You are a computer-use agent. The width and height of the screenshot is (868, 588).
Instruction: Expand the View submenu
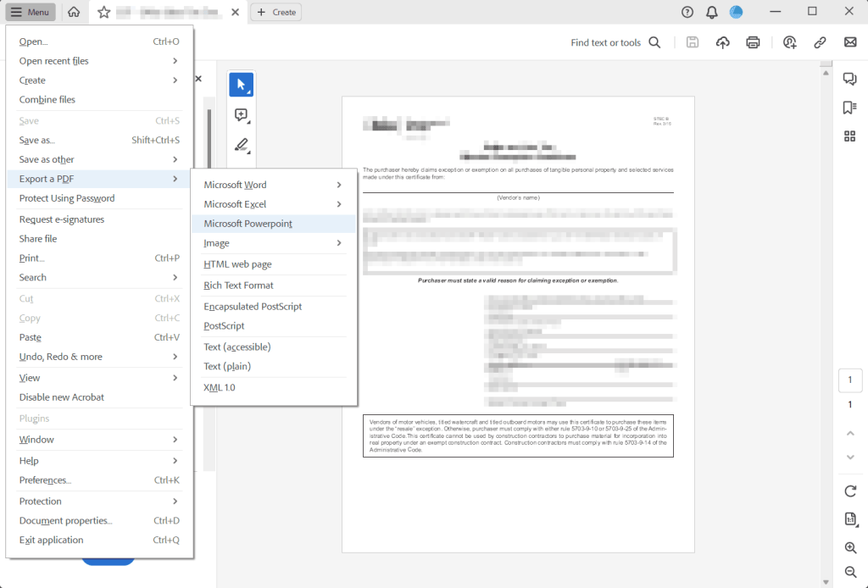[100, 376]
